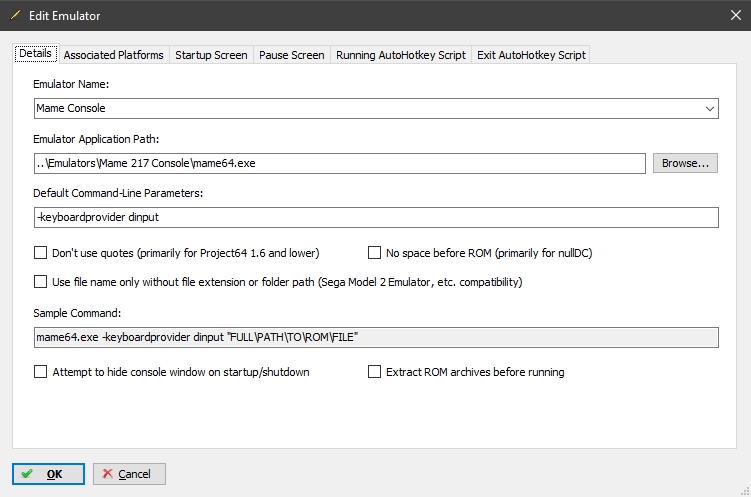Enable Don't use quotes checkbox
The height and width of the screenshot is (497, 751).
pos(40,252)
